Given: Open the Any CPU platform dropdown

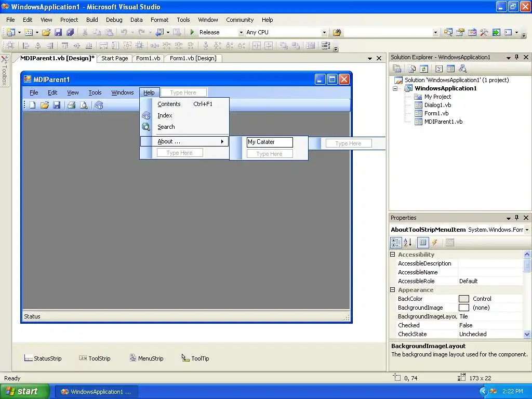Looking at the screenshot, I should coord(324,33).
